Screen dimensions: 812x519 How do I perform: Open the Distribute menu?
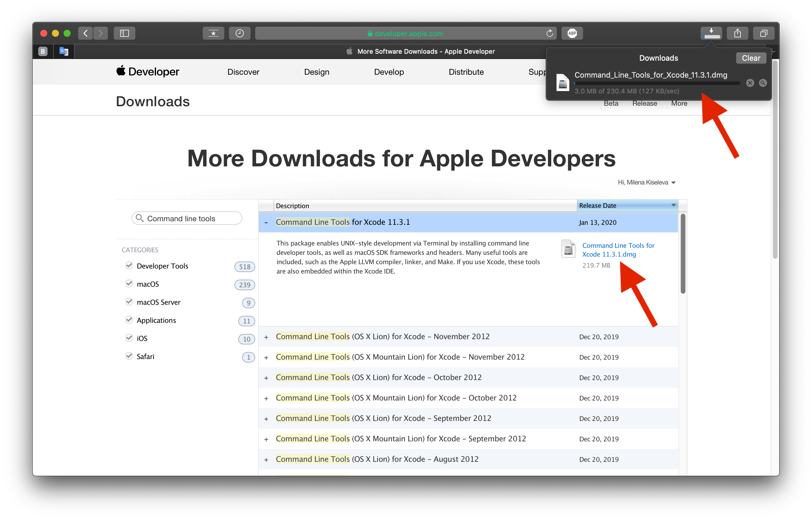tap(466, 72)
